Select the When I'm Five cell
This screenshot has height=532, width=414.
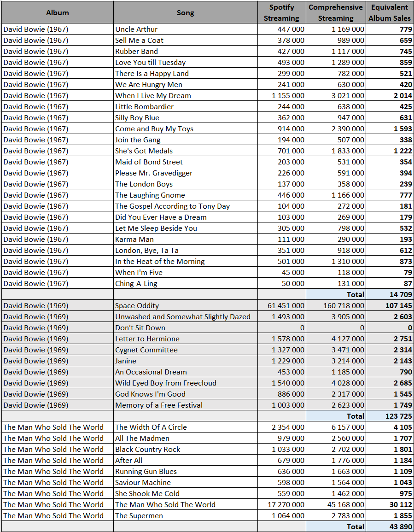[x=185, y=272]
